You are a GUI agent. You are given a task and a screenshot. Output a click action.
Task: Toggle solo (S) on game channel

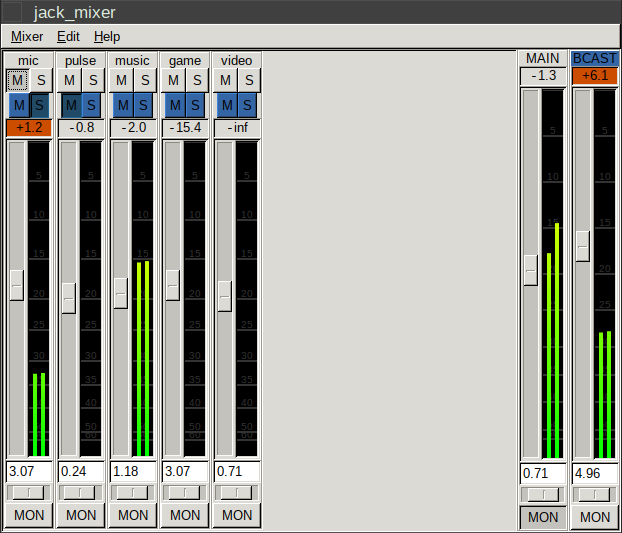[197, 81]
